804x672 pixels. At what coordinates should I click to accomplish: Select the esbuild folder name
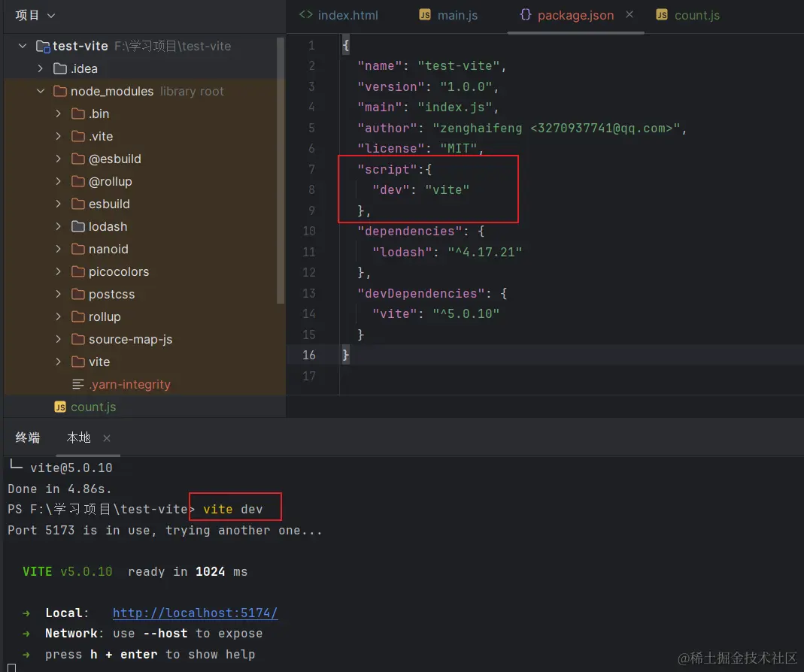tap(109, 204)
